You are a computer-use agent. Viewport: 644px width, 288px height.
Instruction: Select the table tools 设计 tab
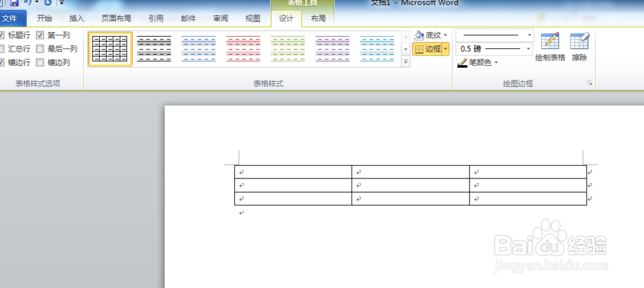point(287,19)
